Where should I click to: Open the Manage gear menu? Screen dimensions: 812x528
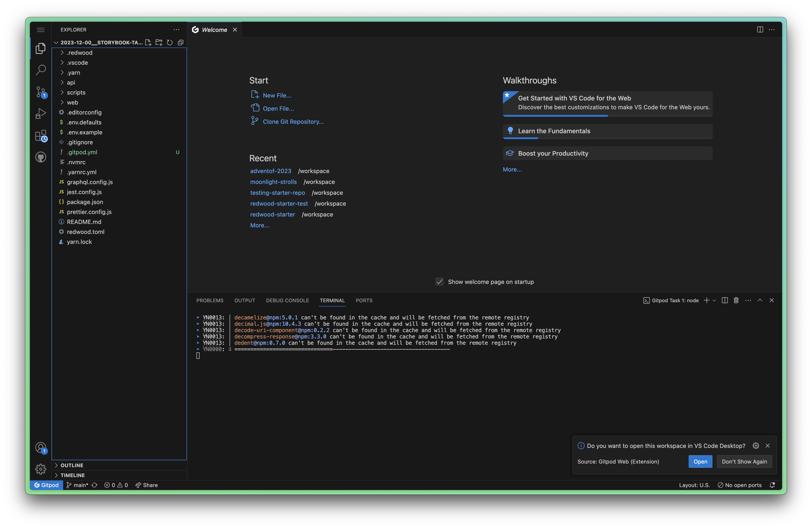pyautogui.click(x=41, y=469)
